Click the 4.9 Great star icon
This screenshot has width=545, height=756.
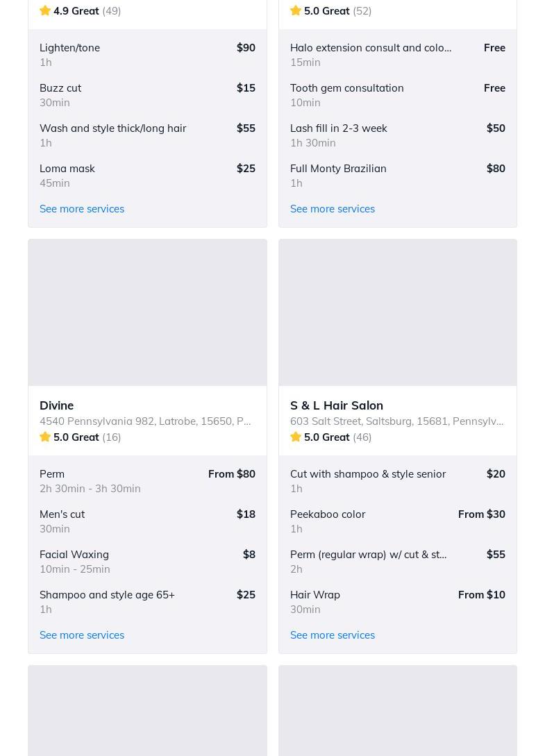click(45, 10)
